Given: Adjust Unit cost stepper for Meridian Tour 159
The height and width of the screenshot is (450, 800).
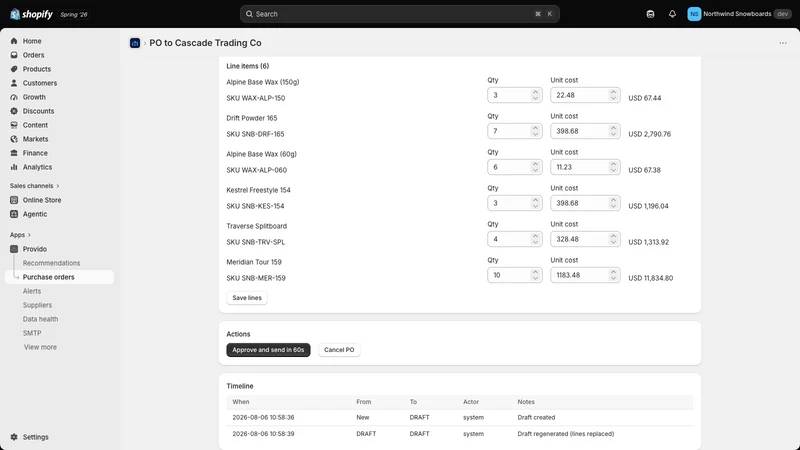Looking at the screenshot, I should (613, 275).
